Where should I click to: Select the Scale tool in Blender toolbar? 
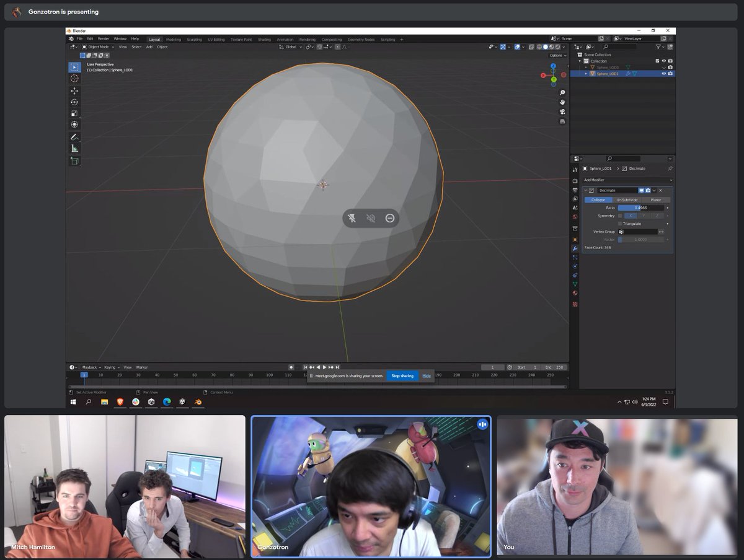point(74,113)
